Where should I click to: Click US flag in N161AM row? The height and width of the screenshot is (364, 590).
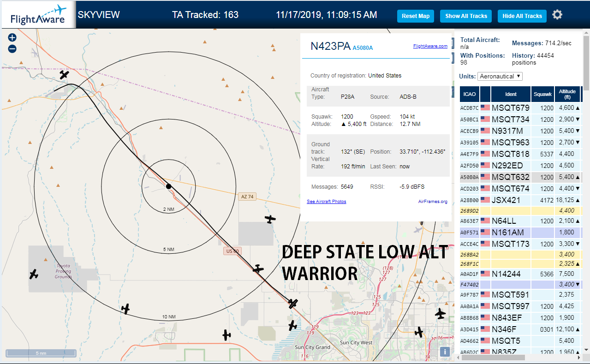pos(485,232)
